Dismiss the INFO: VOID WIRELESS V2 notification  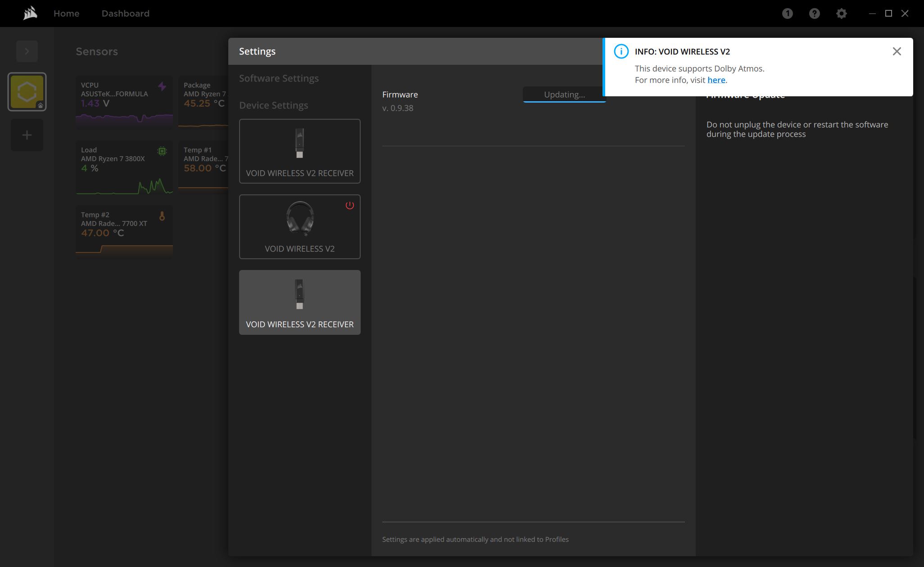[897, 51]
